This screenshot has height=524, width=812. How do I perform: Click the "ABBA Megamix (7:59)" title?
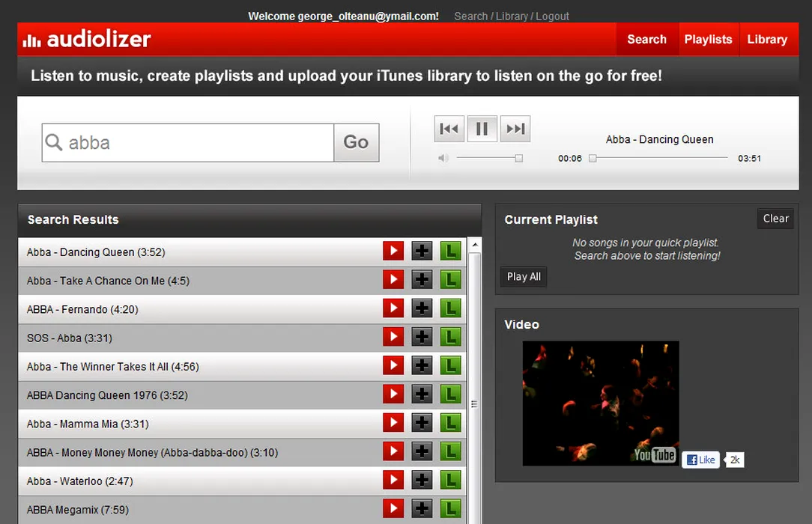coord(78,510)
